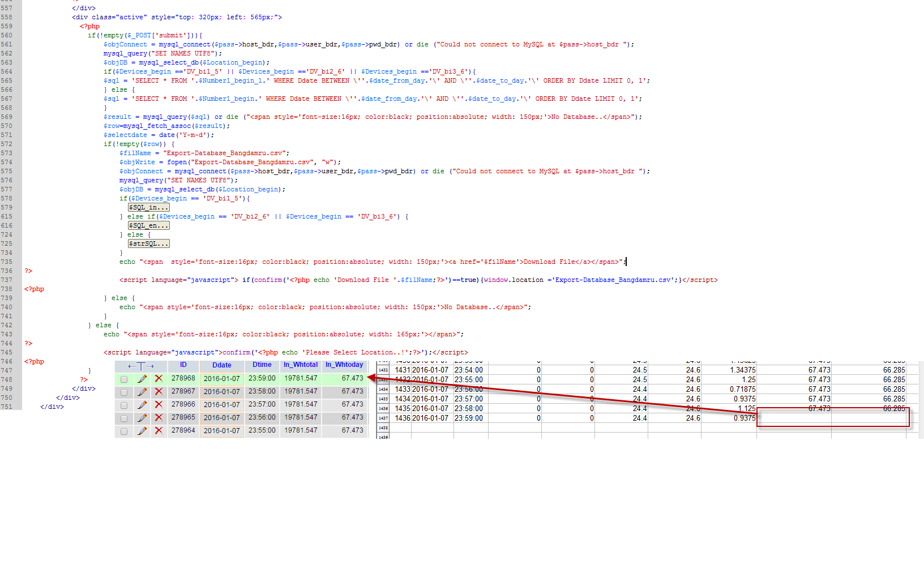Screen dimensions: 924x573
Task: Select spreadsheet cell with value 1.25
Action: 729,380
